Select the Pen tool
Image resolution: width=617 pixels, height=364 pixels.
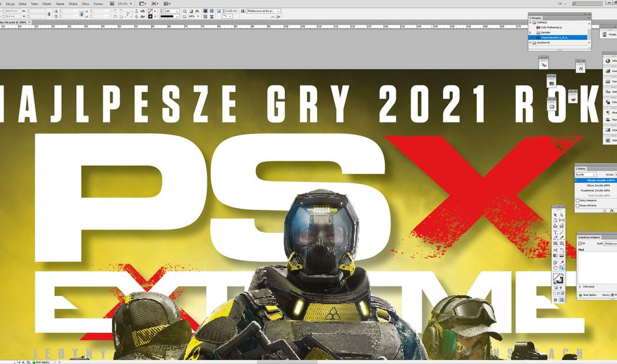click(556, 237)
